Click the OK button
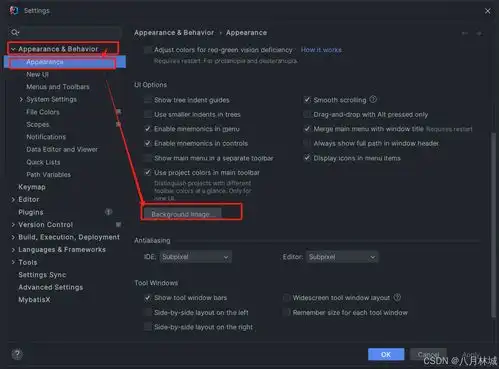 [386, 354]
